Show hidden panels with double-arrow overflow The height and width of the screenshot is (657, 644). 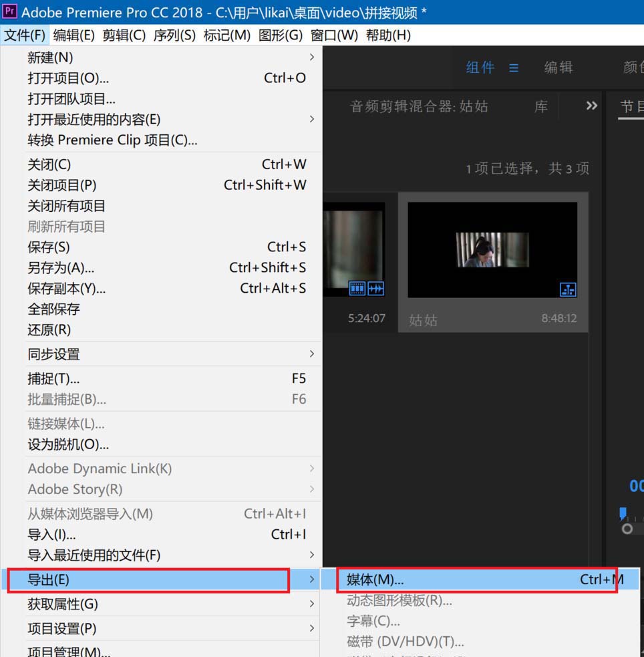pos(592,106)
